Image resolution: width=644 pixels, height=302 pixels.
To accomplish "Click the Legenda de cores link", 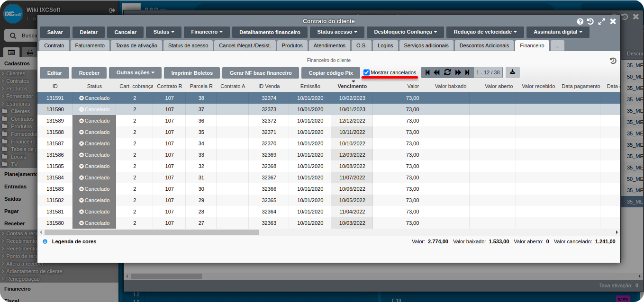I will coord(74,241).
